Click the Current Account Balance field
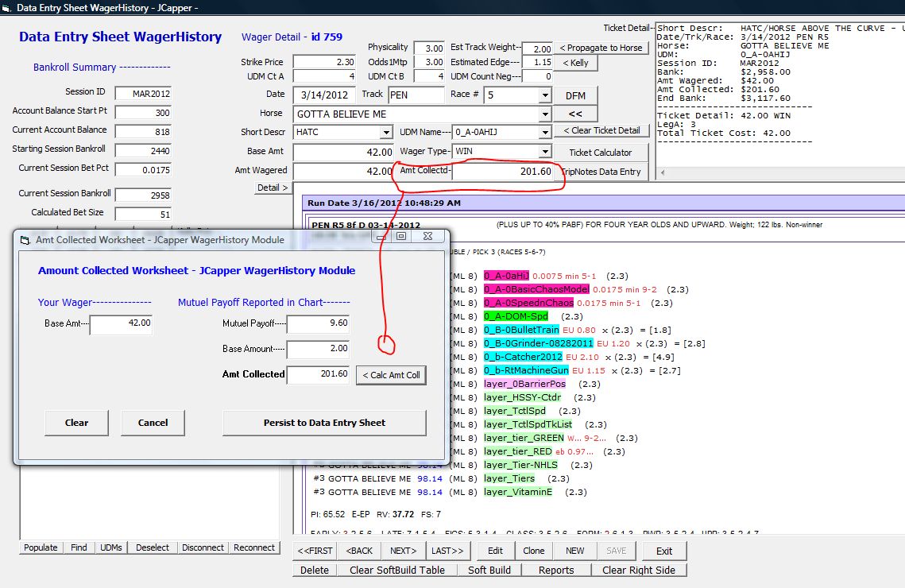 [x=143, y=132]
